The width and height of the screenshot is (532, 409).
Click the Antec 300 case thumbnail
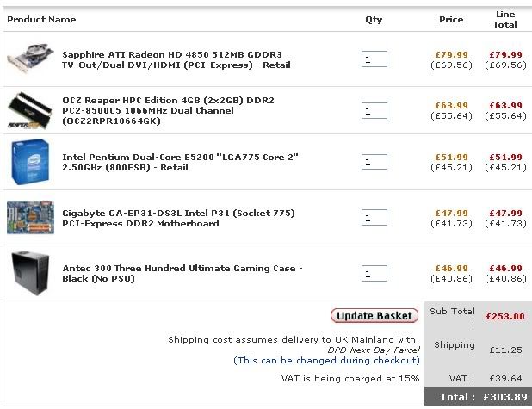tap(29, 274)
